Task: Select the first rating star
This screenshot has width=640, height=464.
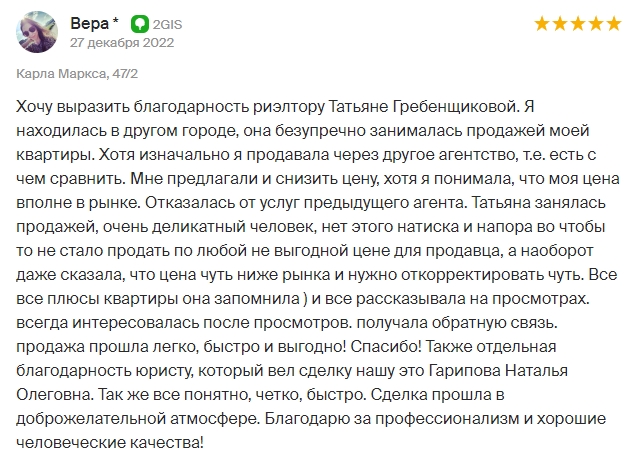Action: (542, 24)
